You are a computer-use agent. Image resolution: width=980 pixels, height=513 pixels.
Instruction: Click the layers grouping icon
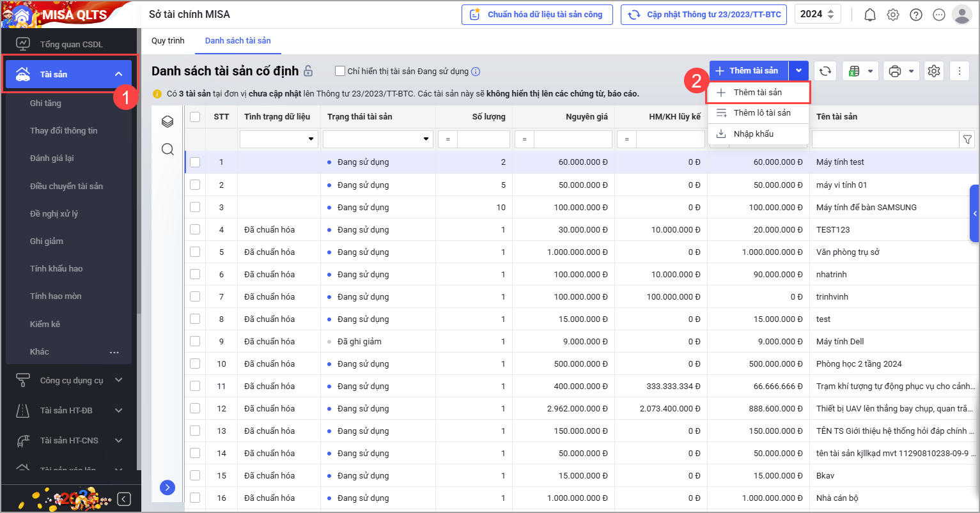(167, 121)
